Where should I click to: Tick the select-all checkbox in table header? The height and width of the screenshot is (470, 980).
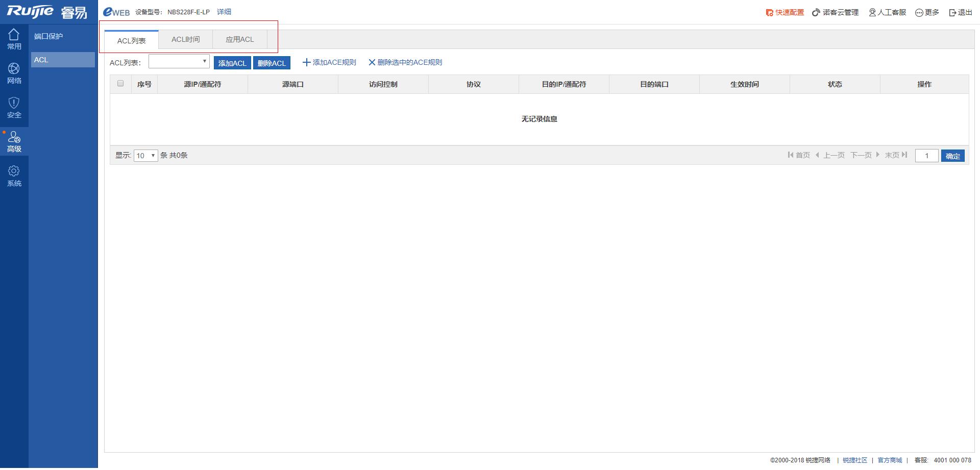tap(120, 84)
